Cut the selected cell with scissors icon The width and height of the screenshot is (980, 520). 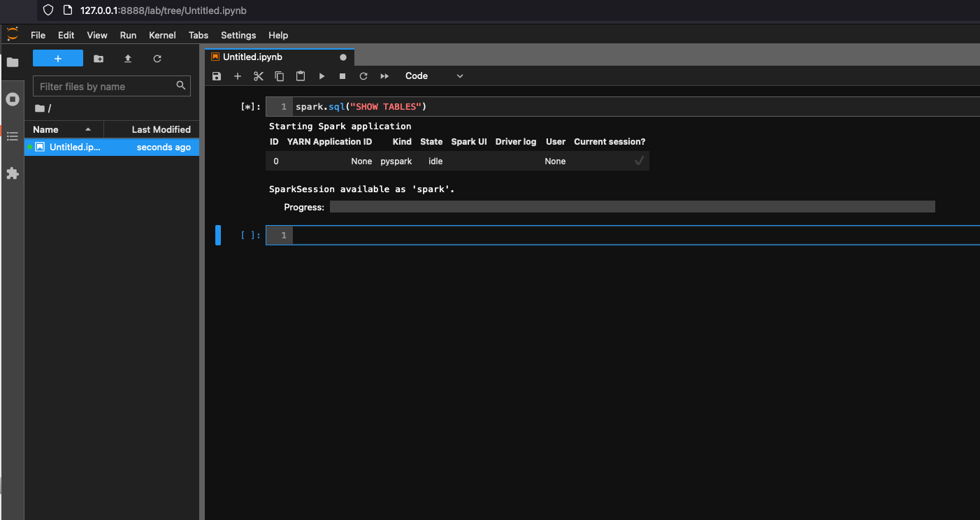pos(259,76)
